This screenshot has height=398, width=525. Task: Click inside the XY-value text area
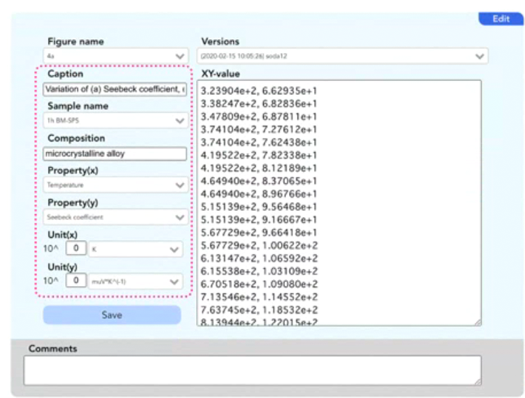(x=339, y=203)
